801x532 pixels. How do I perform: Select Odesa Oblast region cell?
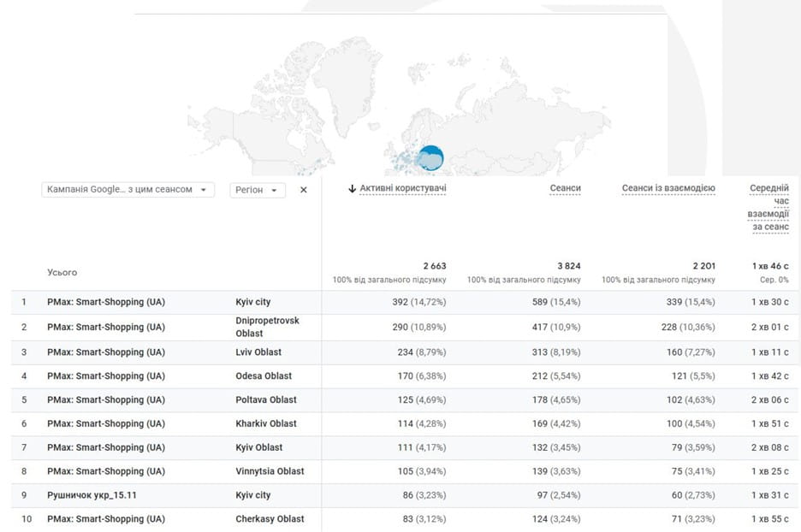click(264, 375)
